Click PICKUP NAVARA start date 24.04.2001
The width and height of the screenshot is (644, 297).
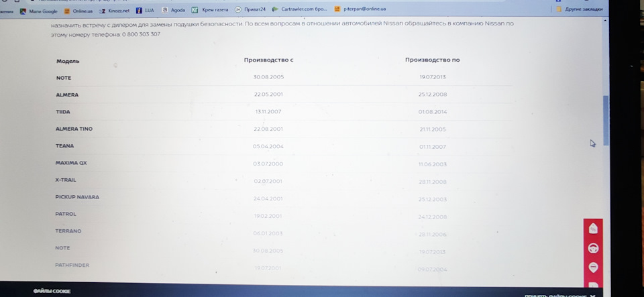coord(268,198)
